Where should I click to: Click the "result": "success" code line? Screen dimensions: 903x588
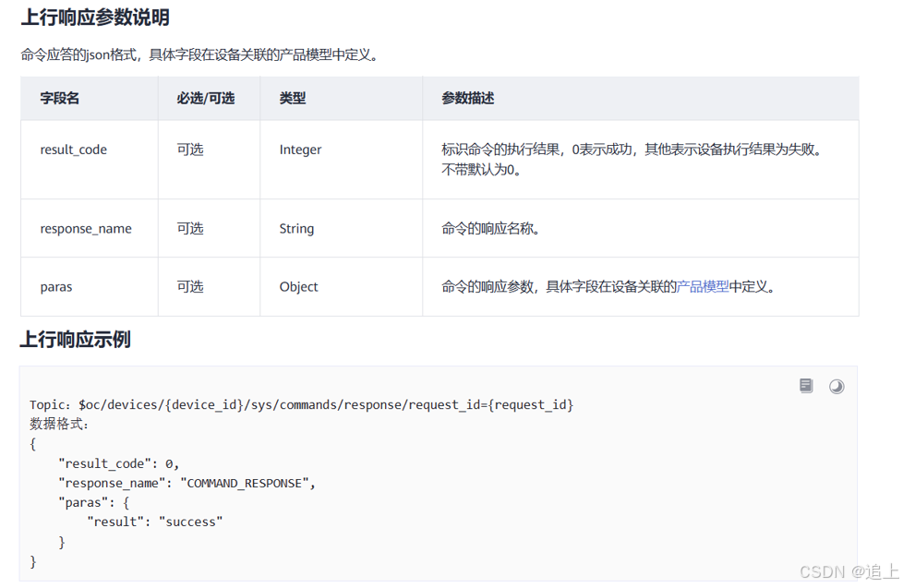155,522
